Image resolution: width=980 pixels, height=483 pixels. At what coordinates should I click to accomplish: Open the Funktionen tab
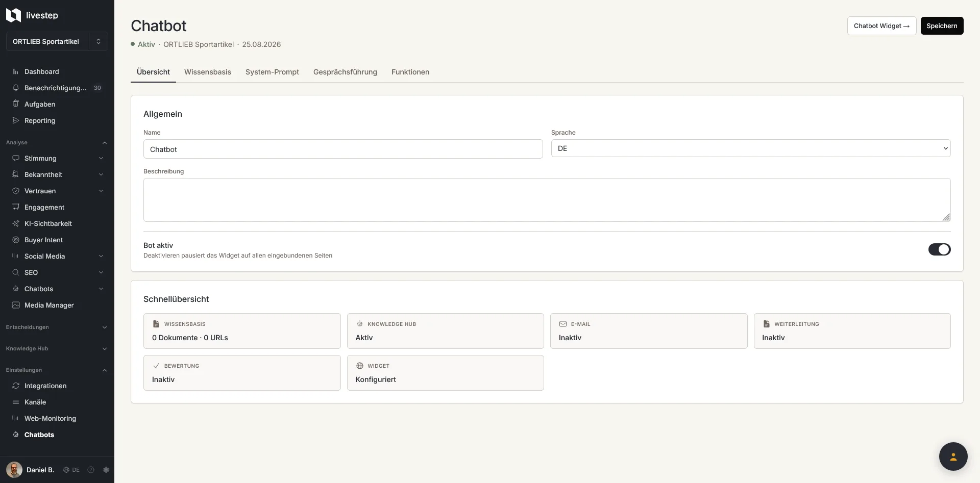point(410,72)
